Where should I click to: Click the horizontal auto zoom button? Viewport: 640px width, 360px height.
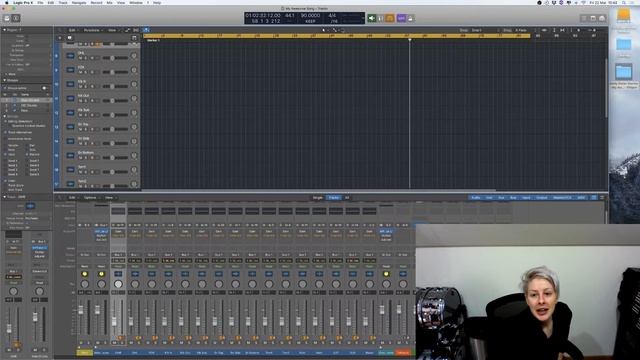click(x=562, y=30)
